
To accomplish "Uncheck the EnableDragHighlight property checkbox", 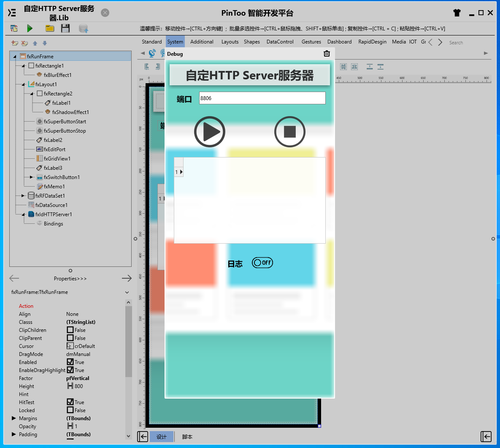I will point(70,370).
